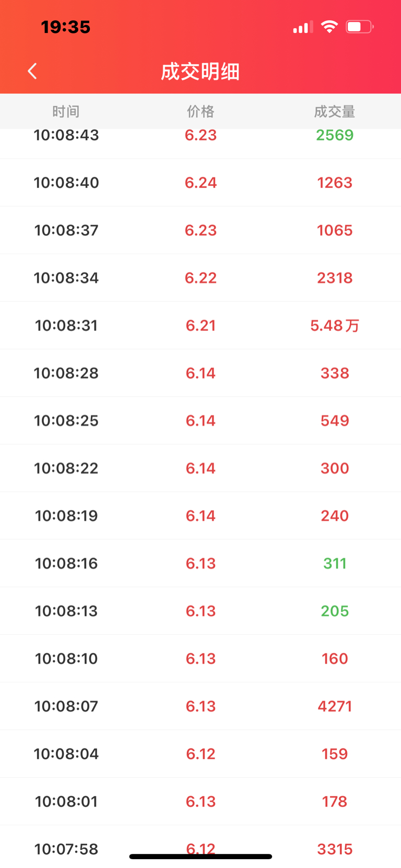Tap the home indicator bar

[x=200, y=857]
